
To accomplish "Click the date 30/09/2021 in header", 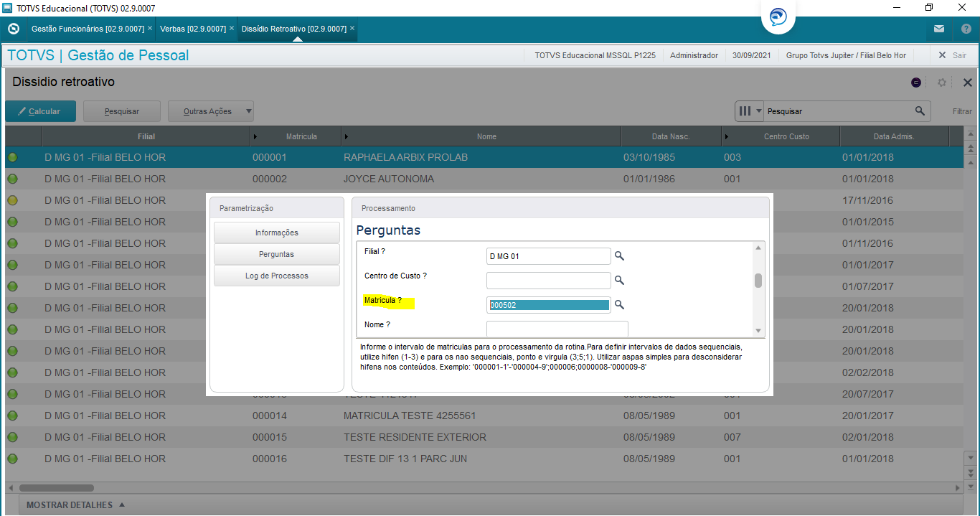I will point(752,55).
